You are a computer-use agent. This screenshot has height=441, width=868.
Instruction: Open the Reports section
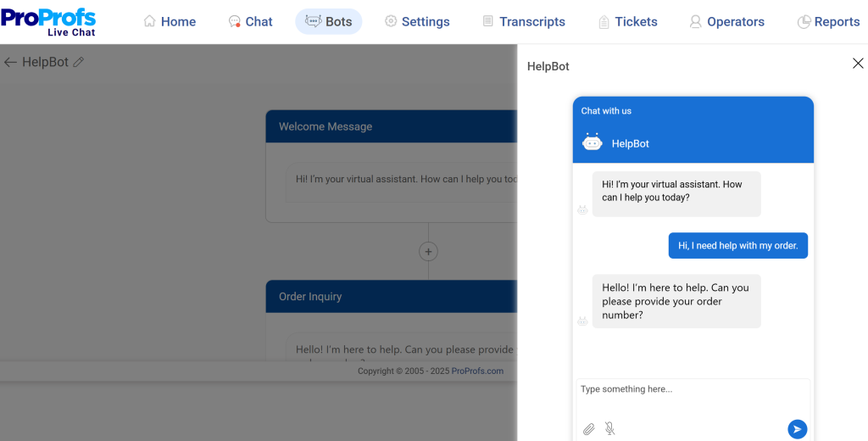tap(828, 22)
